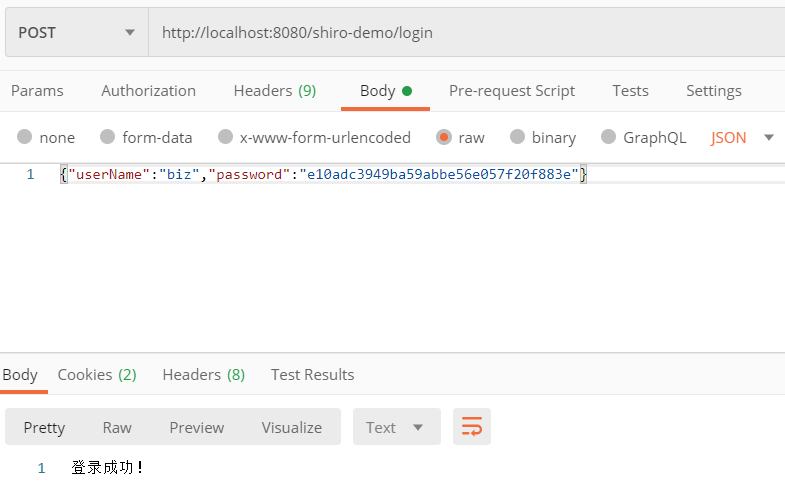Open the response Text format dropdown
This screenshot has width=785, height=489.
tap(395, 427)
